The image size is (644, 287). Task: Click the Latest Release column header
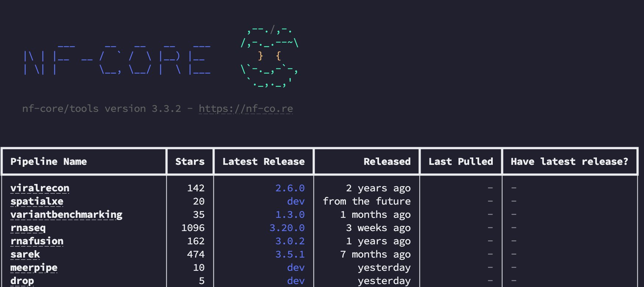click(263, 162)
